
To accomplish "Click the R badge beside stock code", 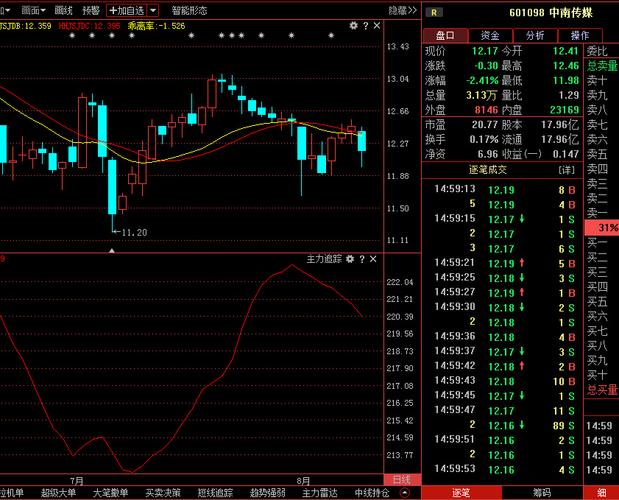I will click(x=434, y=13).
